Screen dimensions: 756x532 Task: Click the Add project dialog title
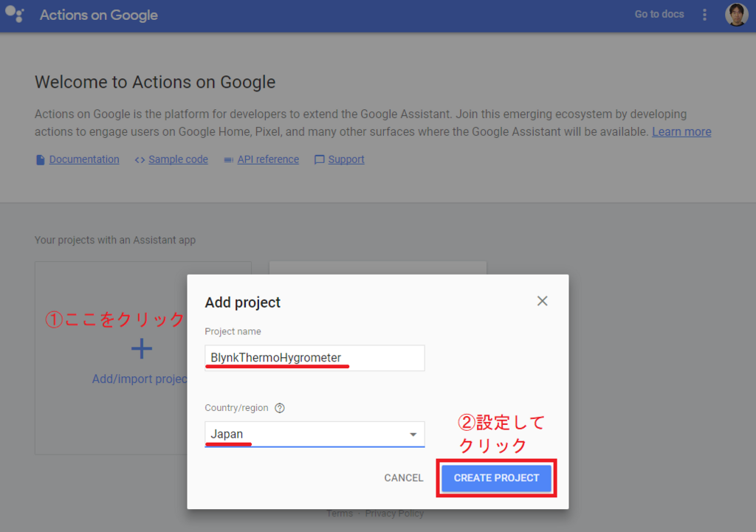242,303
